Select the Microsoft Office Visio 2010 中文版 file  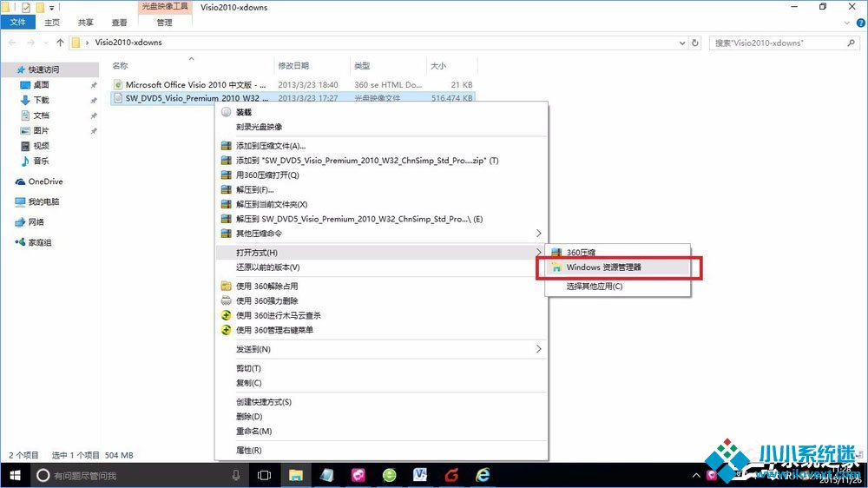[194, 85]
